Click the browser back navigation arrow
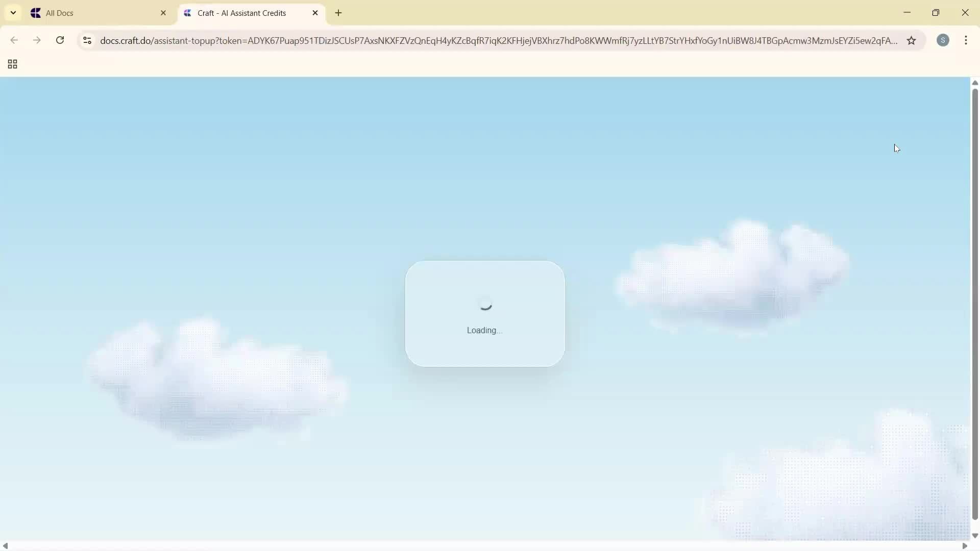This screenshot has width=980, height=551. [14, 40]
